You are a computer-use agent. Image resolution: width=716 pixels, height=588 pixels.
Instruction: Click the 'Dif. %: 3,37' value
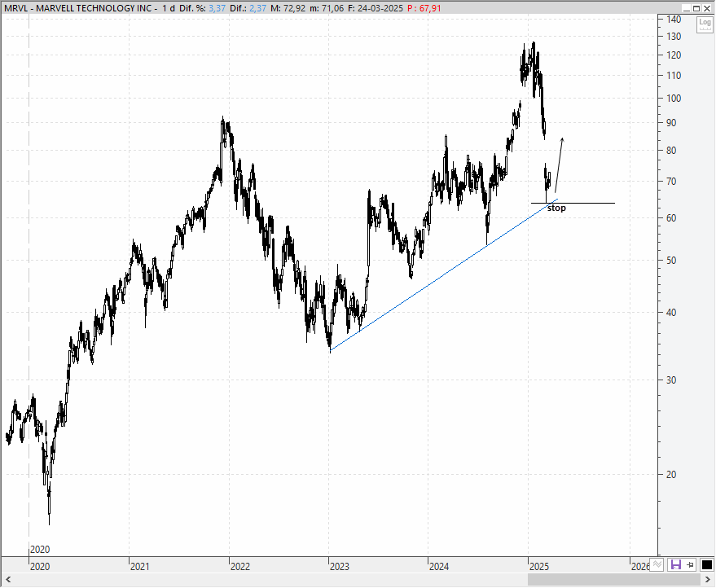tap(202, 8)
